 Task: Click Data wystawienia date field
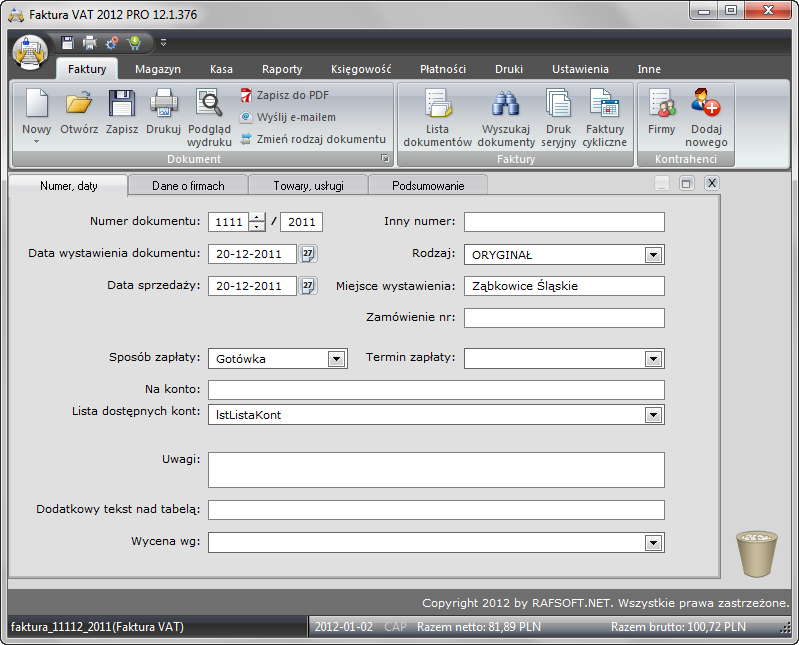point(252,254)
